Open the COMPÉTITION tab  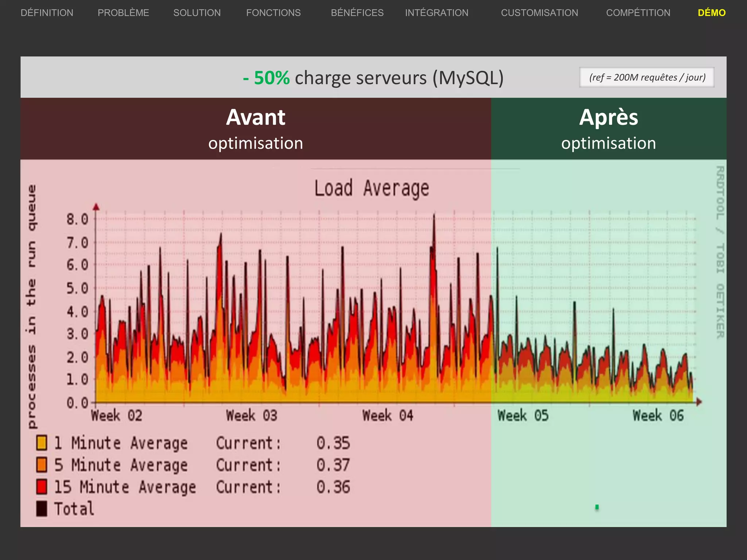coord(638,13)
